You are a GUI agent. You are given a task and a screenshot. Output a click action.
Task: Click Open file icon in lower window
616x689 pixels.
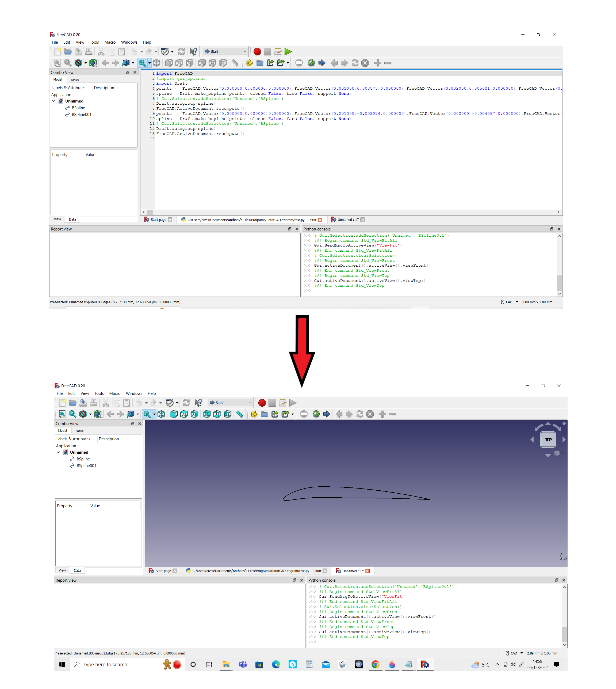tap(72, 403)
